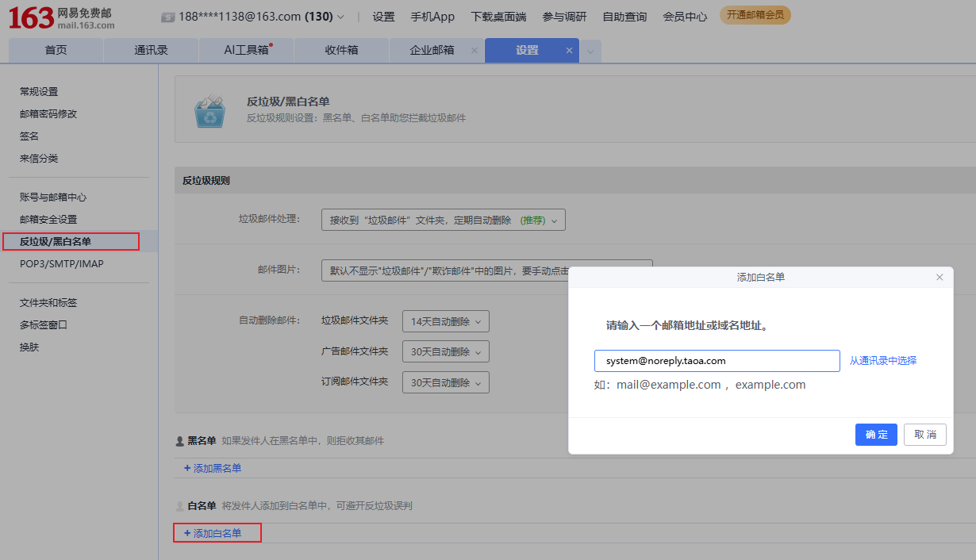Viewport: 976px width, 560px height.
Task: Open the tab overflow chevron menu
Action: (590, 52)
